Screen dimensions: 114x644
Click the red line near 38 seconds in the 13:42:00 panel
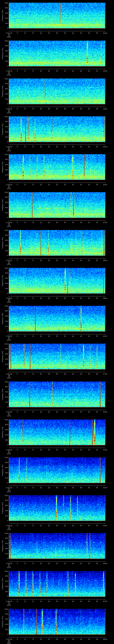coord(70,432)
